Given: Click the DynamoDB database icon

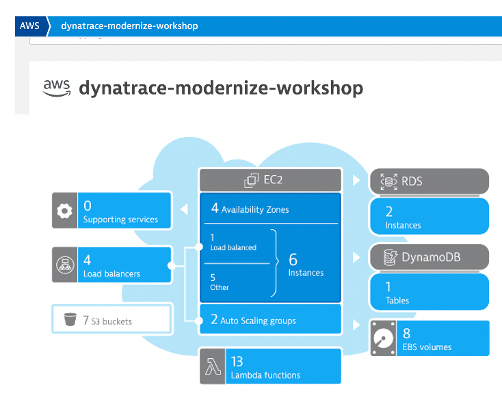Looking at the screenshot, I should point(390,257).
